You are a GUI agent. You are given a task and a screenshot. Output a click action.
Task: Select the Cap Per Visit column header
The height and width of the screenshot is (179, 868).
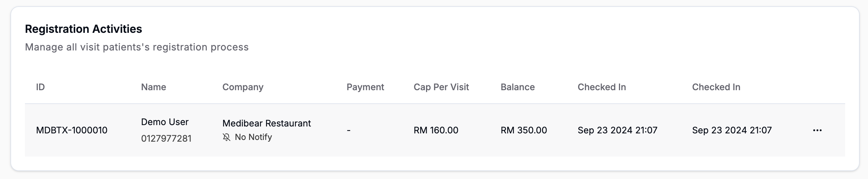pyautogui.click(x=441, y=87)
